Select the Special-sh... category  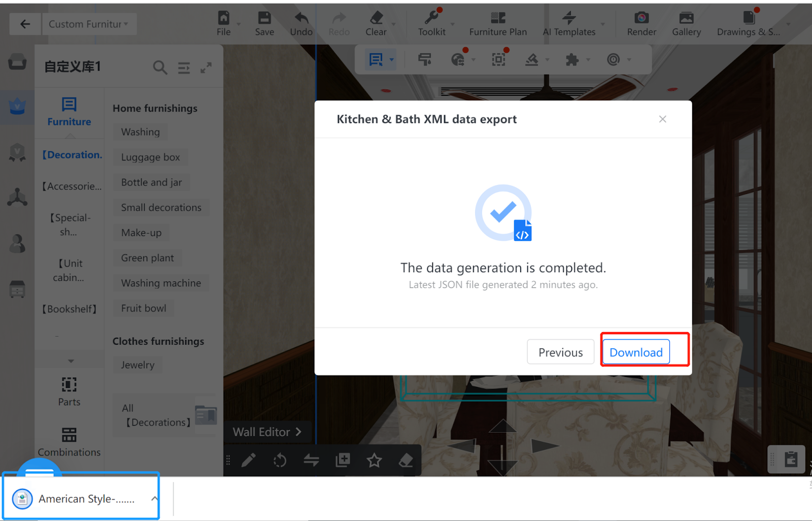70,224
